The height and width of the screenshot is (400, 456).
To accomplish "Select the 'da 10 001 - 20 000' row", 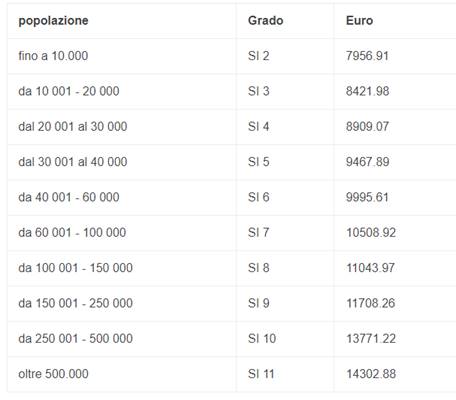I will [x=232, y=91].
